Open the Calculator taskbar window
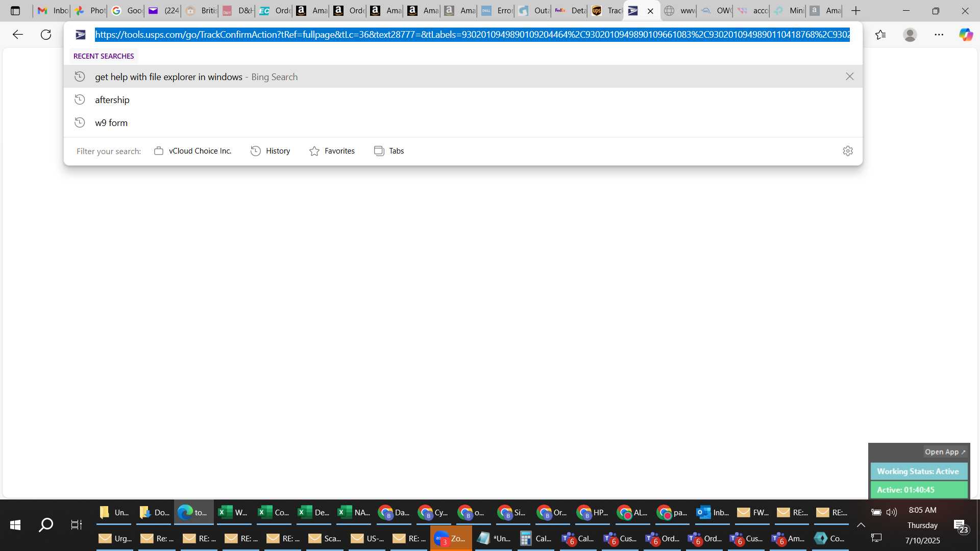 click(x=536, y=539)
